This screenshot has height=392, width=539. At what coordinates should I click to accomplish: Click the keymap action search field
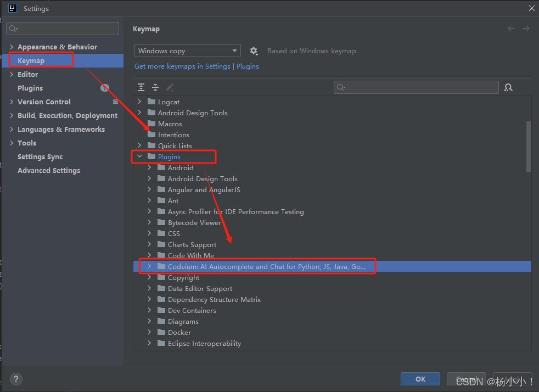pyautogui.click(x=416, y=87)
